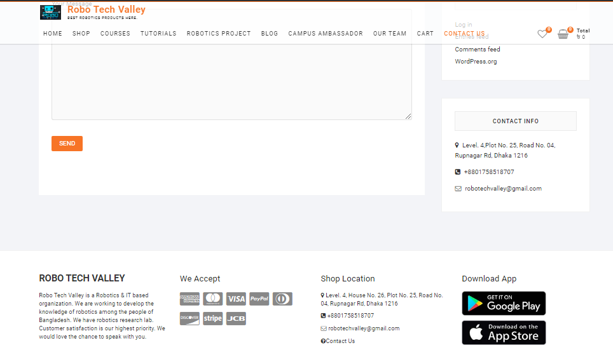
Task: Click the Rupnagar Rd address in Contact Info
Action: click(505, 151)
